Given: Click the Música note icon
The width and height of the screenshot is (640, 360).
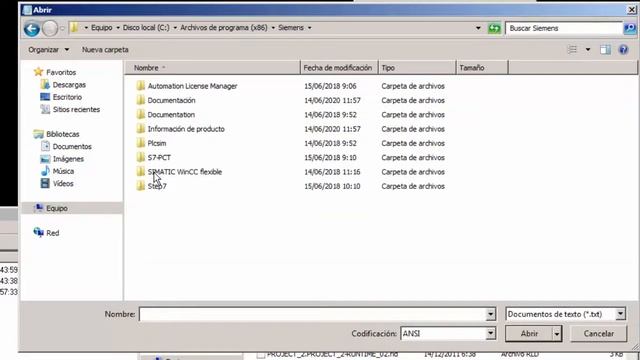Looking at the screenshot, I should click(45, 171).
